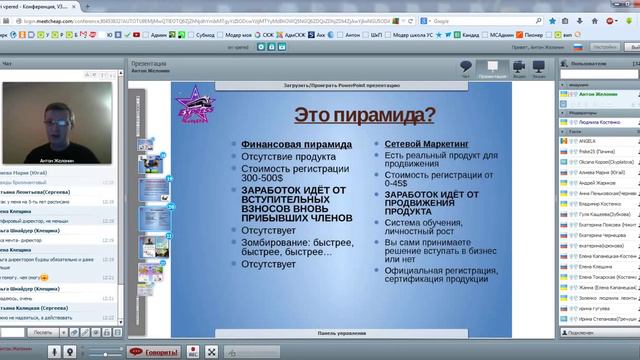640x360 pixels.
Task: Select slide thumbnail numbered 21
Action: pos(154,247)
